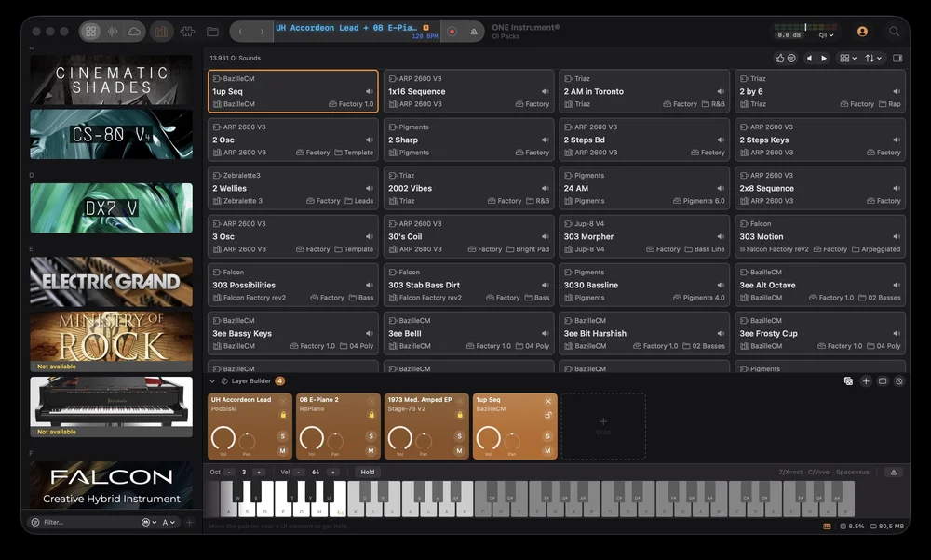Decrease the velocity with minus button
The image size is (931, 560).
299,473
